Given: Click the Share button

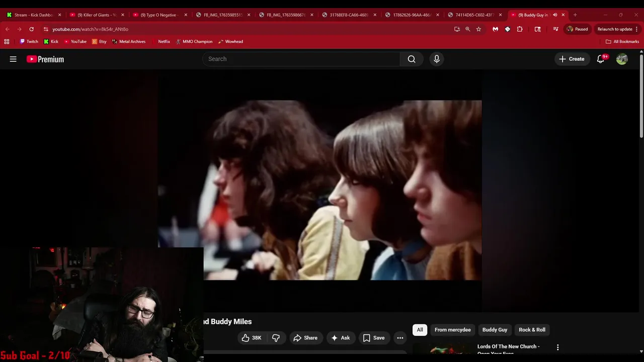Looking at the screenshot, I should pos(305,338).
